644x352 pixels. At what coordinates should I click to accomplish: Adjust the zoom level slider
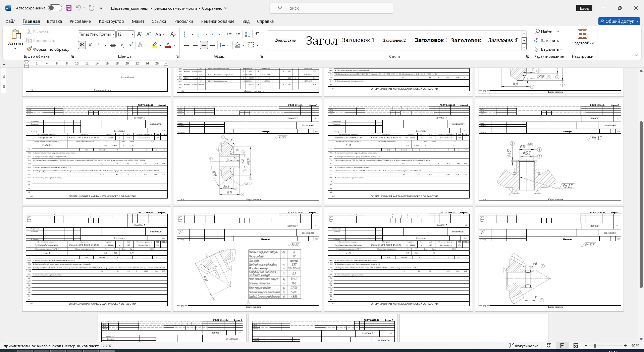[595, 346]
